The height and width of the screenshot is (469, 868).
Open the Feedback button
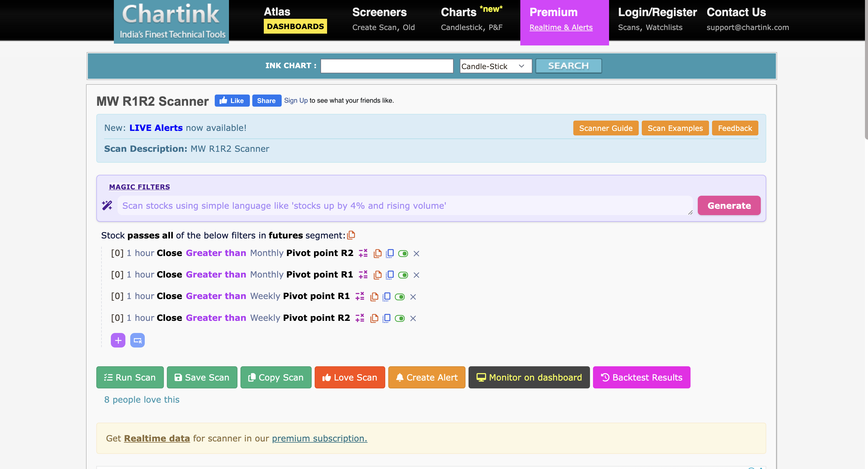[735, 128]
